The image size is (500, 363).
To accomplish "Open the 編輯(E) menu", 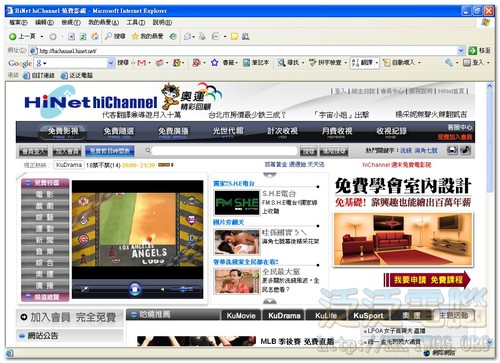I will point(44,23).
